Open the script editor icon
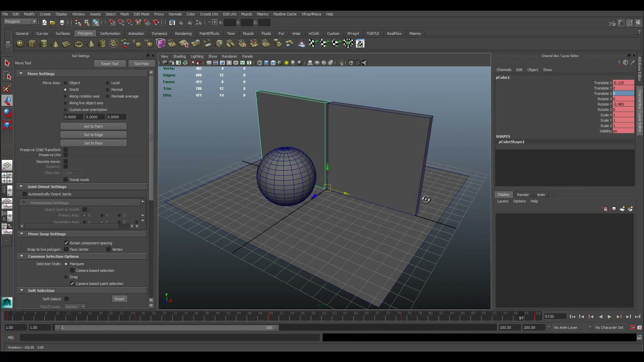Image resolution: width=644 pixels, height=362 pixels. click(640, 338)
